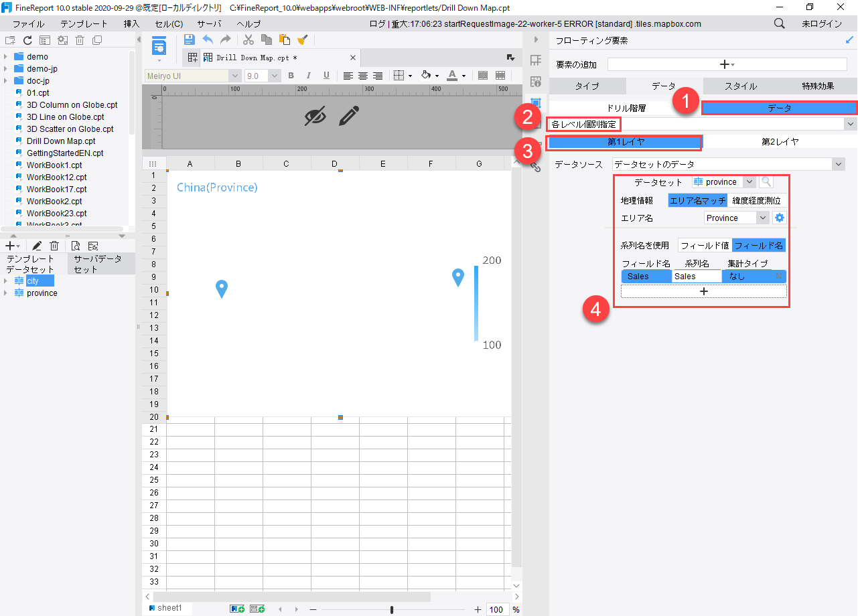This screenshot has width=858, height=616.
Task: Click the large template preview icon
Action: pos(159,48)
